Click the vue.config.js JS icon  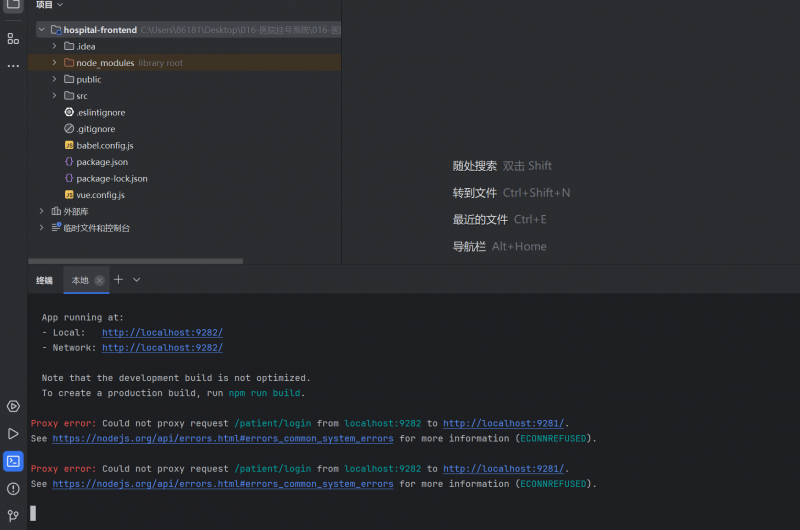pos(69,194)
